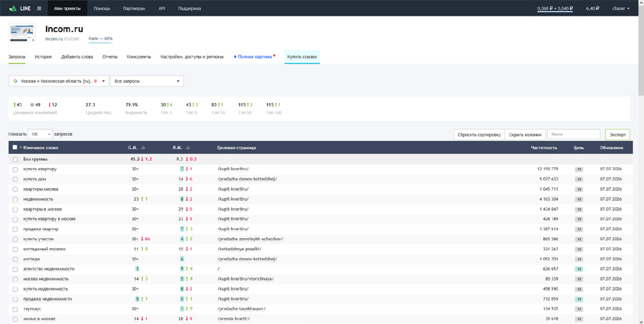Click the account balance 0,060 ₽ + 0,040 ₽
Viewport: 644px width, 324px height.
[x=555, y=8]
